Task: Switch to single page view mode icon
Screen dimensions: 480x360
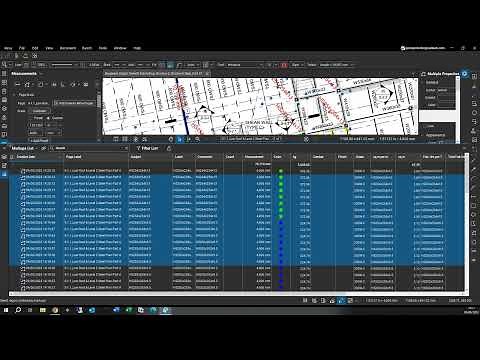Action: click(116, 139)
